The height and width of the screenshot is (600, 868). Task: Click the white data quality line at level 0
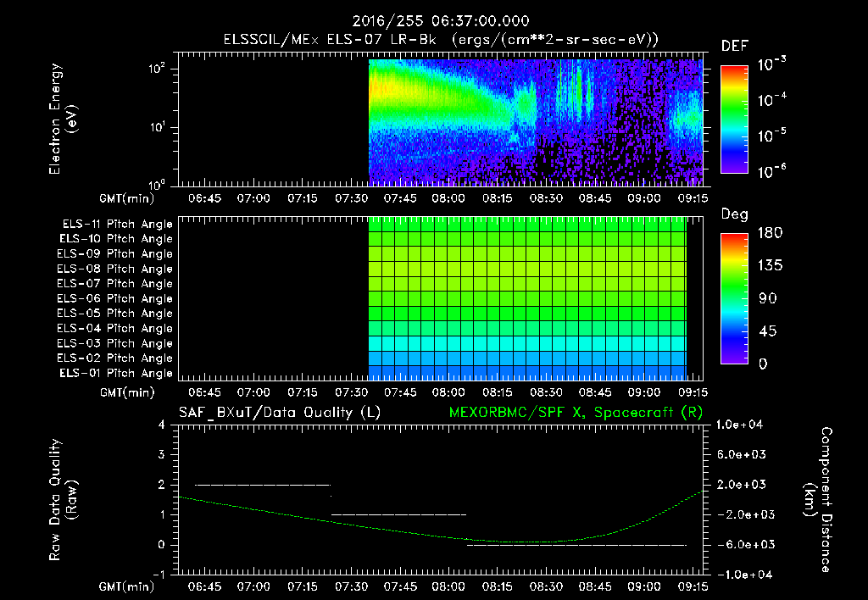(576, 545)
